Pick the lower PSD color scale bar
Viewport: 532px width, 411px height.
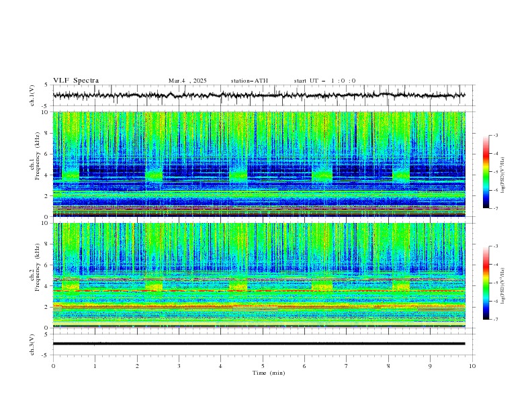point(486,283)
